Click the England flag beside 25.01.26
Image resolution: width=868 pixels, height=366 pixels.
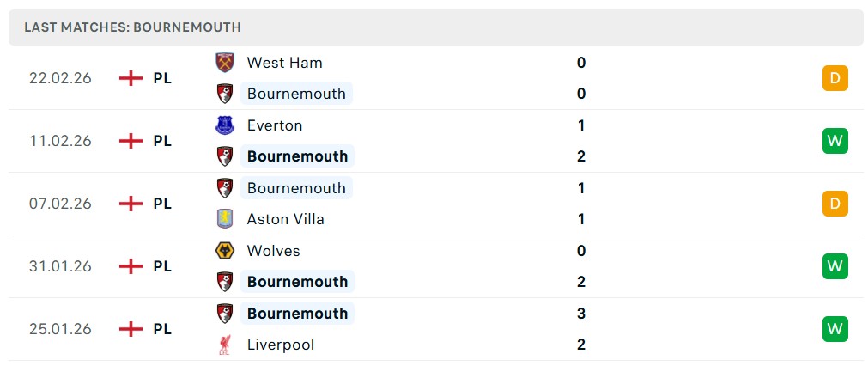pos(131,329)
